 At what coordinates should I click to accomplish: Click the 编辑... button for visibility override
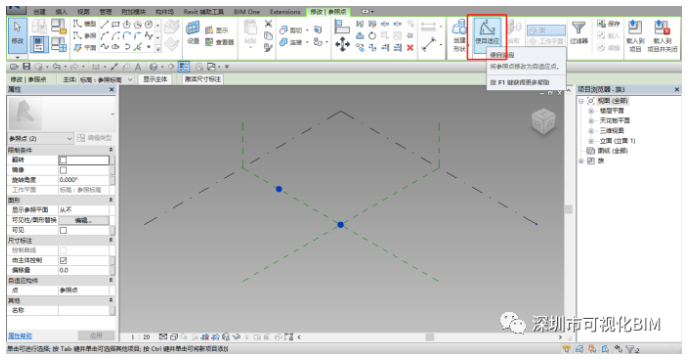pyautogui.click(x=83, y=220)
